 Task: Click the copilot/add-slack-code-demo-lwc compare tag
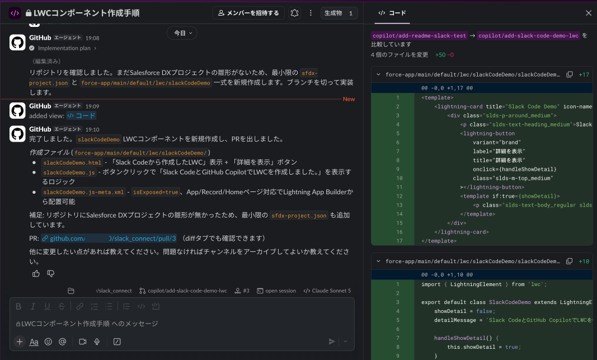coord(528,36)
